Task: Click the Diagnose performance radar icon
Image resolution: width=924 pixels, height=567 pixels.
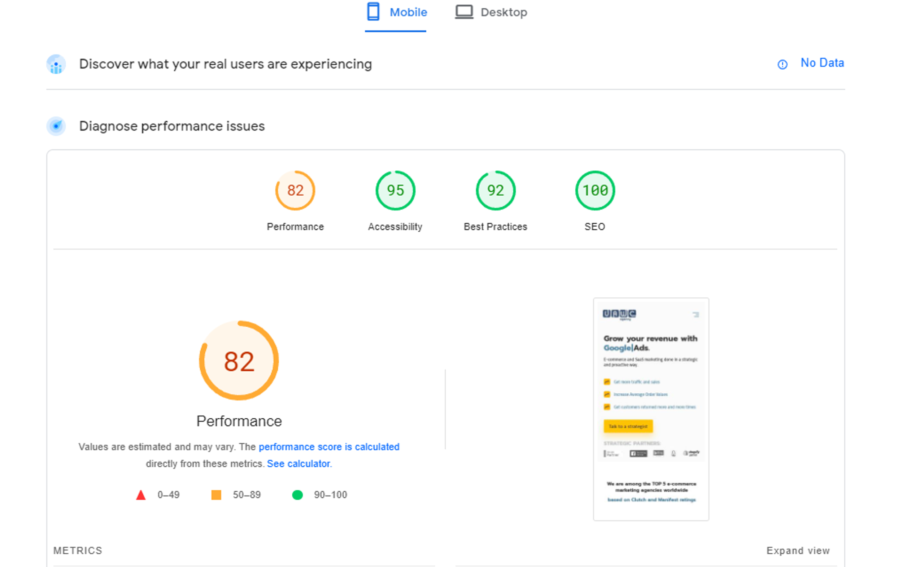Action: coord(56,126)
